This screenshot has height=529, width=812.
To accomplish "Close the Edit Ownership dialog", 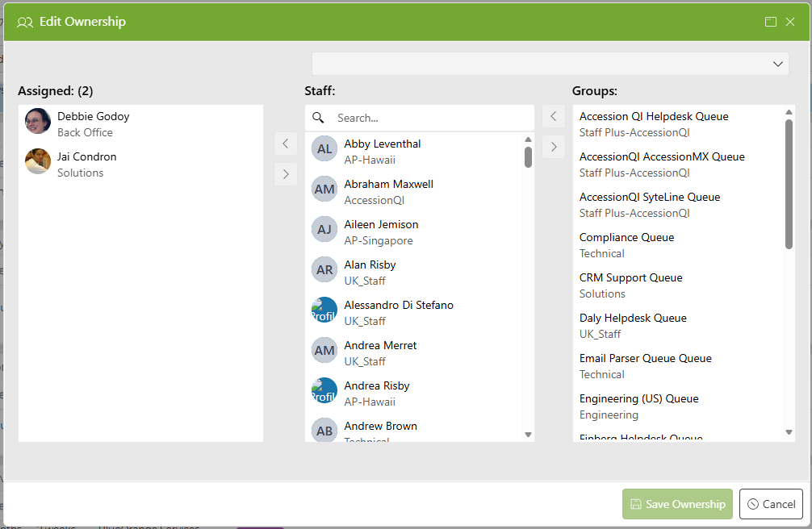I will (789, 21).
